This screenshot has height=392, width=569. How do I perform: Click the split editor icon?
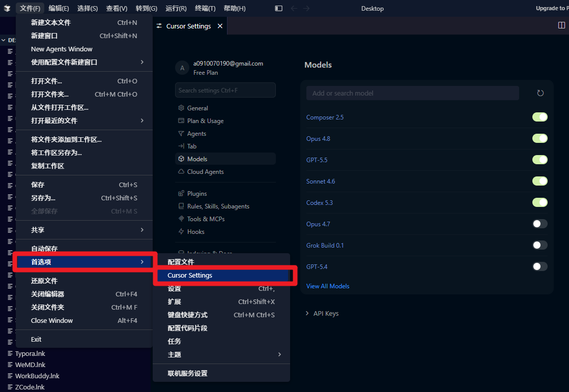tap(561, 25)
